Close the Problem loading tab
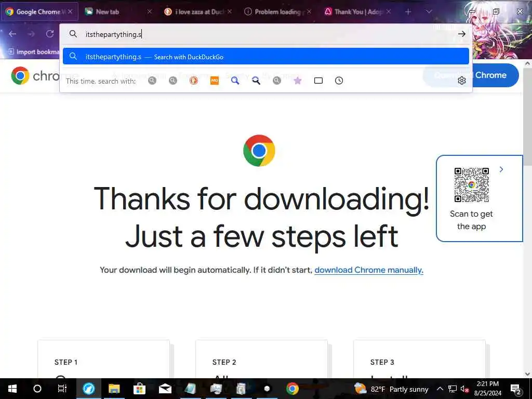532x399 pixels. (309, 11)
